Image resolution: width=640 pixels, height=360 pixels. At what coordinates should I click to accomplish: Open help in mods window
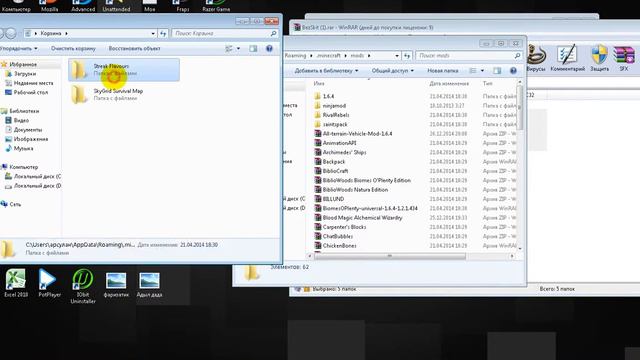pyautogui.click(x=513, y=71)
